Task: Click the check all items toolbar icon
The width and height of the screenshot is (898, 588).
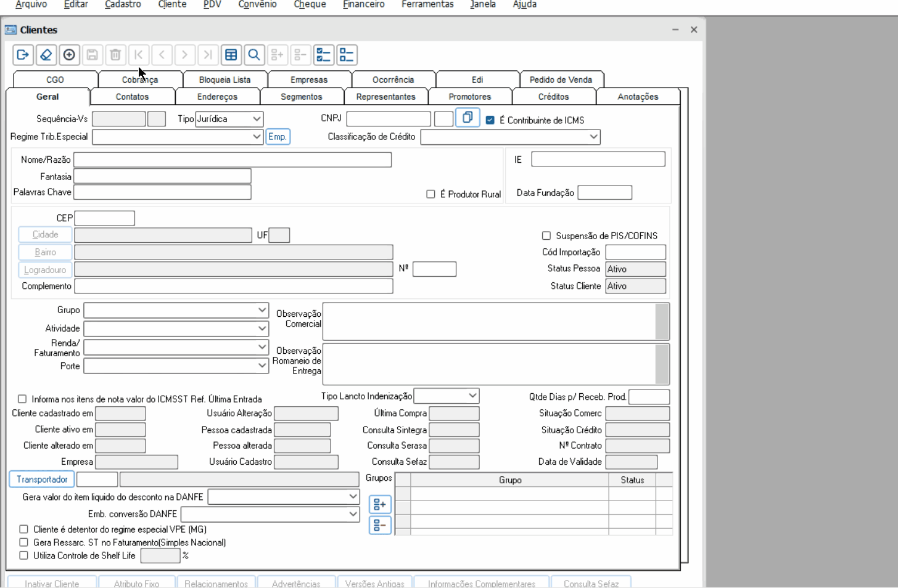Action: pyautogui.click(x=324, y=55)
